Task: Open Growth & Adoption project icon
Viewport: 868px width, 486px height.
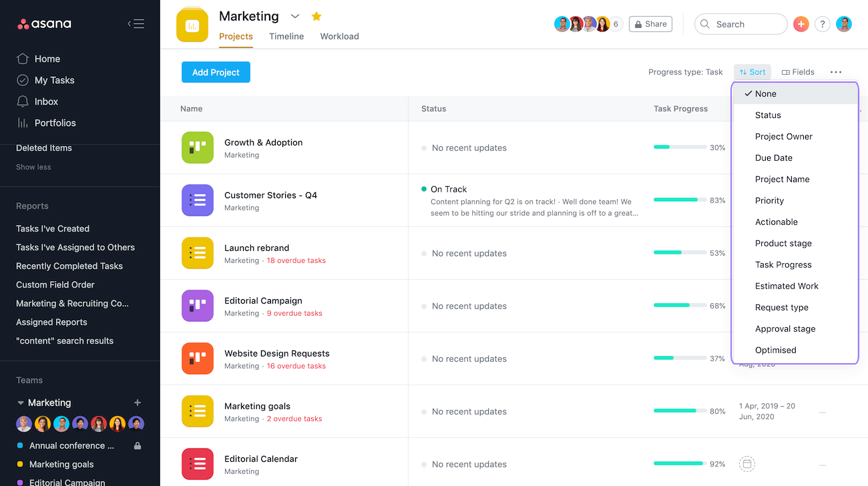Action: pyautogui.click(x=198, y=148)
